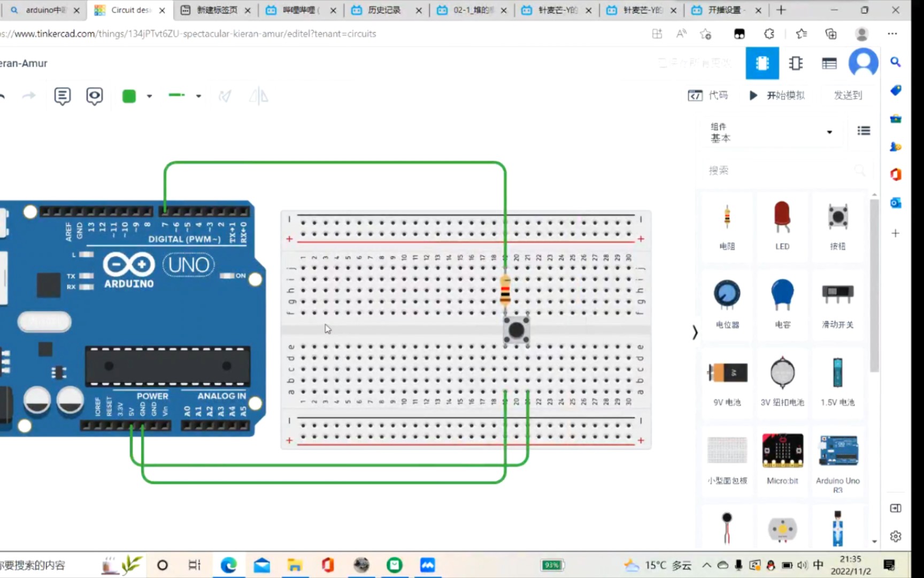Open browser favorites star icon

[x=801, y=34]
